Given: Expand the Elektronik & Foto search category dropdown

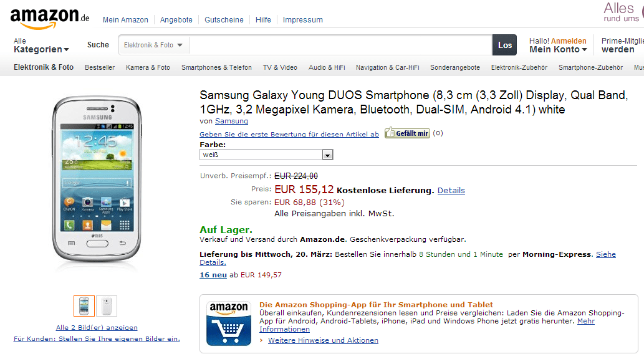Looking at the screenshot, I should coord(153,45).
